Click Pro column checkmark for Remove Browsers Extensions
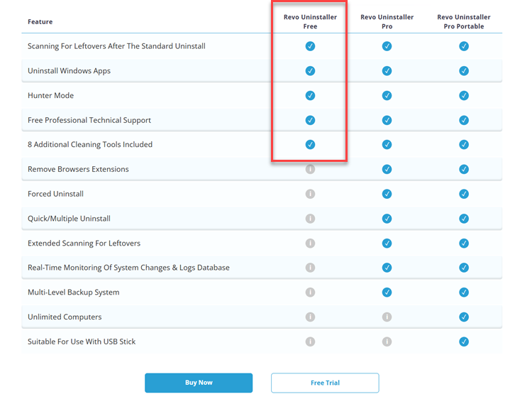 coord(387,169)
